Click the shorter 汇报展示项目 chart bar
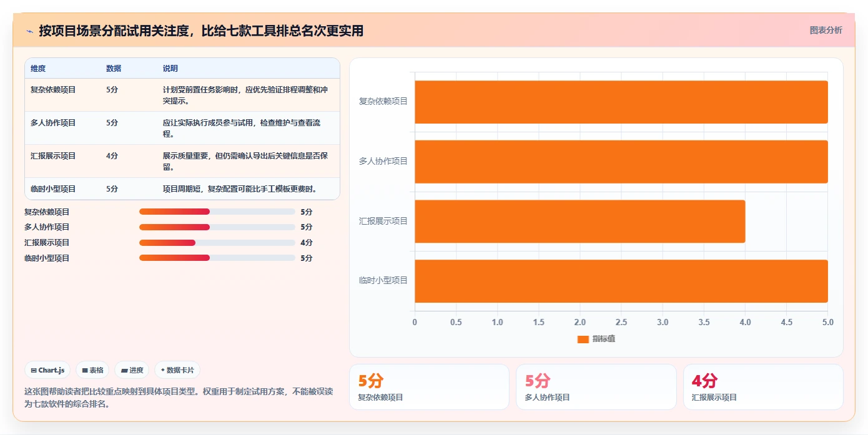The image size is (868, 435). 580,222
